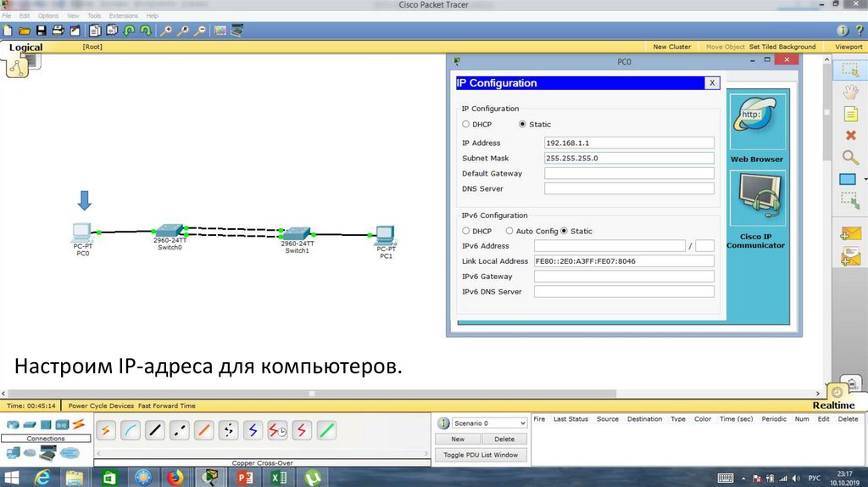Click the help question mark icon
This screenshot has width=868, height=487.
click(860, 31)
